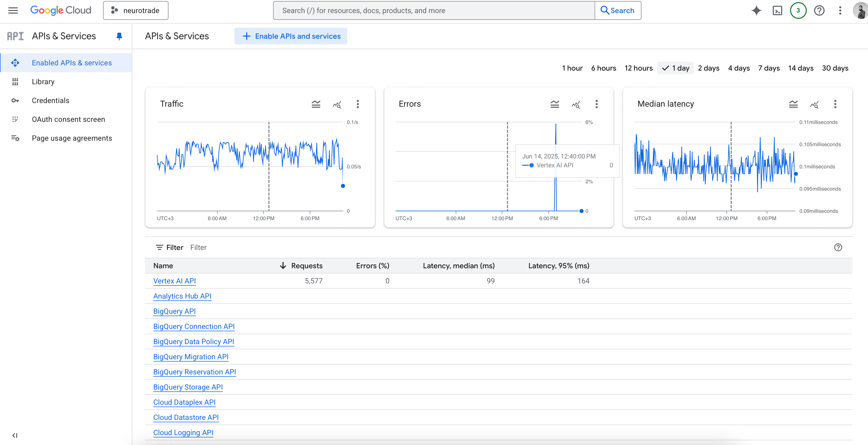Launch Gemini AI assistant sparkle icon

[756, 10]
